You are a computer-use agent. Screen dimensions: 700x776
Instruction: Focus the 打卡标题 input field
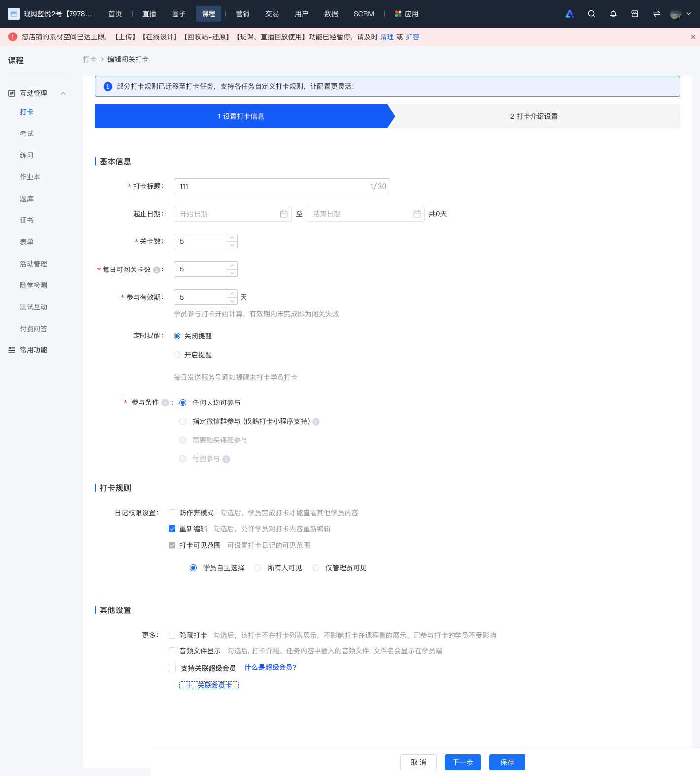(282, 186)
